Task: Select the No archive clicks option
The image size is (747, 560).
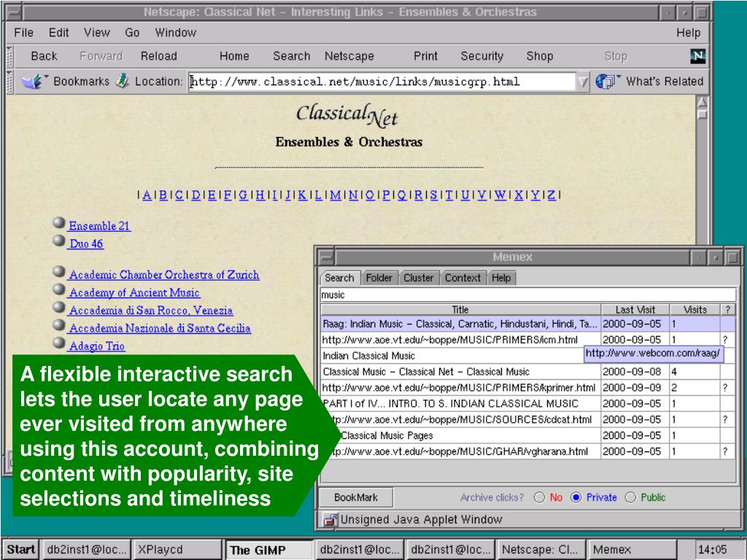Action: click(x=539, y=497)
